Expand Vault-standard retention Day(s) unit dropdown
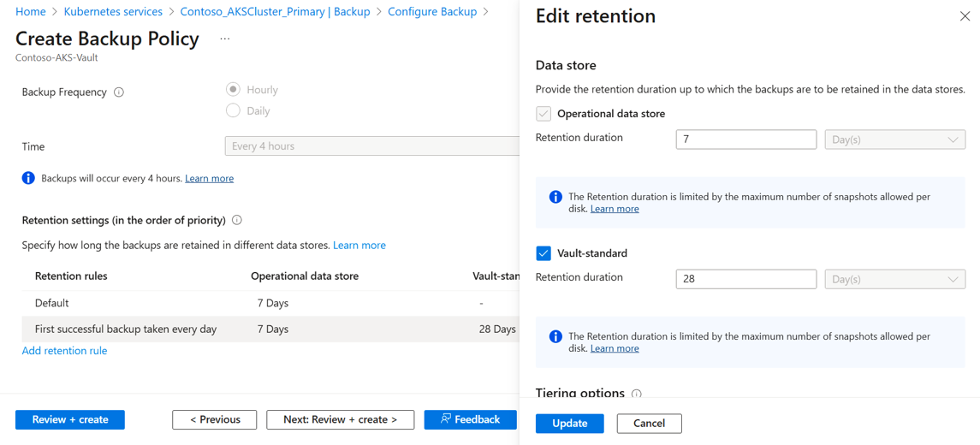Screen dimensions: 980x445 tap(894, 279)
